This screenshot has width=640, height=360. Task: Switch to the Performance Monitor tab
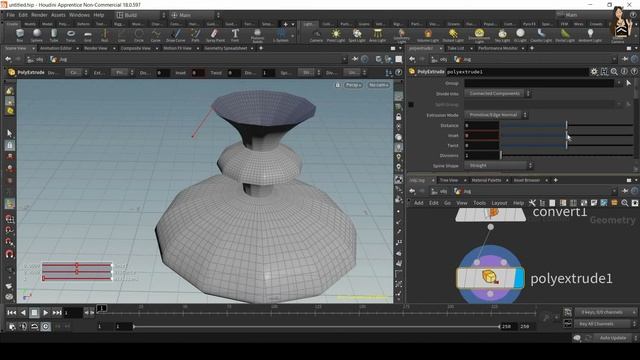pos(498,48)
